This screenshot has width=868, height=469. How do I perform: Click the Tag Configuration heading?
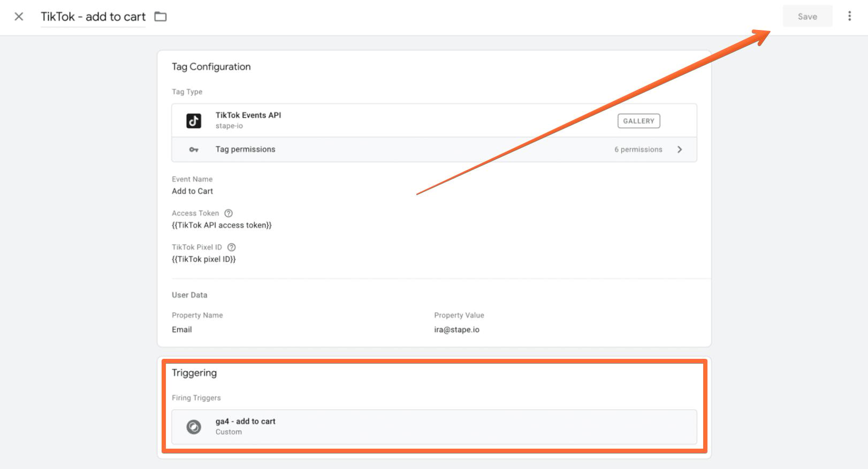click(x=211, y=67)
